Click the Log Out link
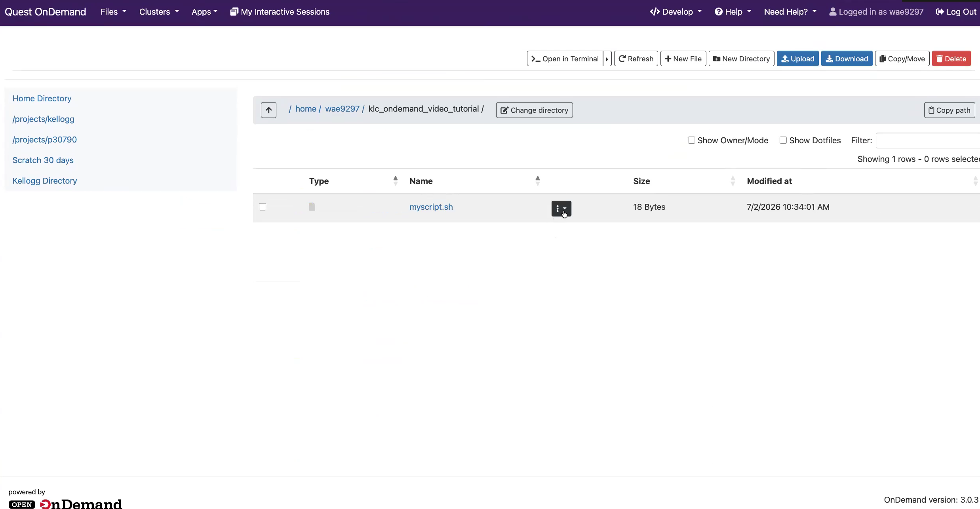Viewport: 980px width, 509px height. [x=956, y=12]
